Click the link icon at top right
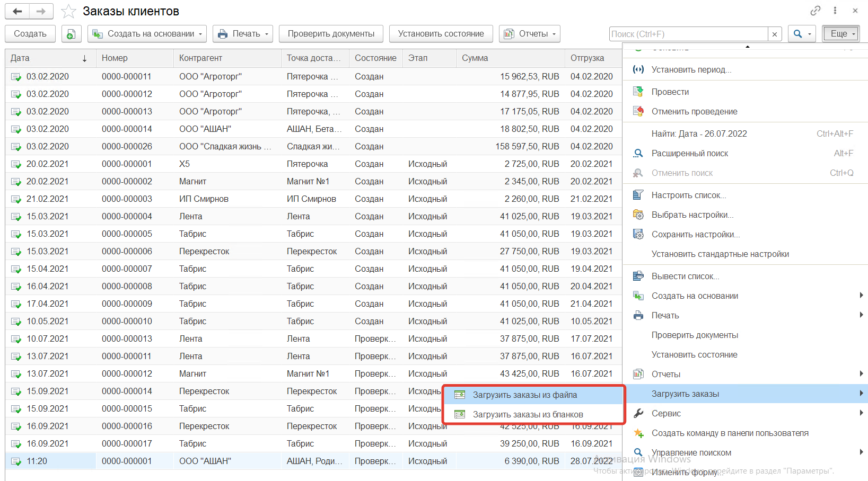Screen dimensions: 868x481 tap(815, 11)
